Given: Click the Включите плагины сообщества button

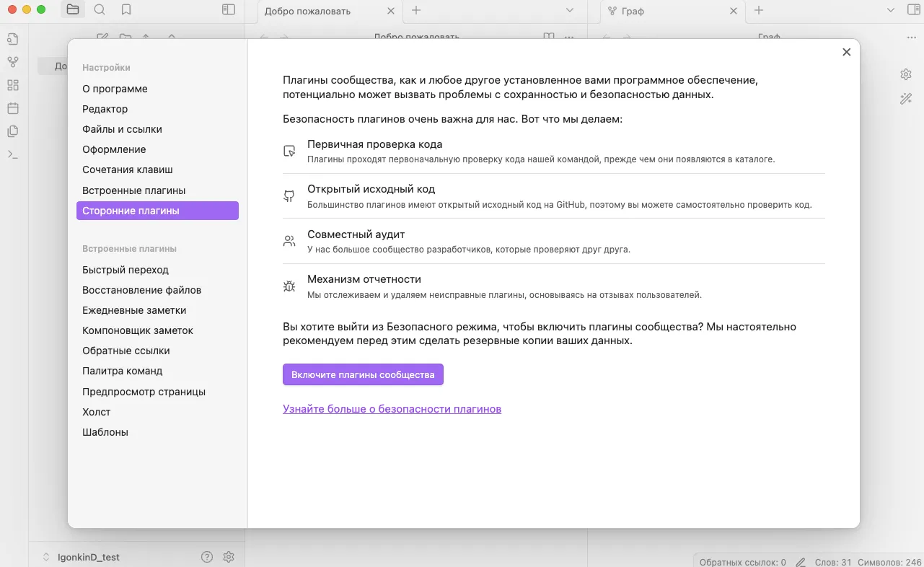Looking at the screenshot, I should coord(363,374).
